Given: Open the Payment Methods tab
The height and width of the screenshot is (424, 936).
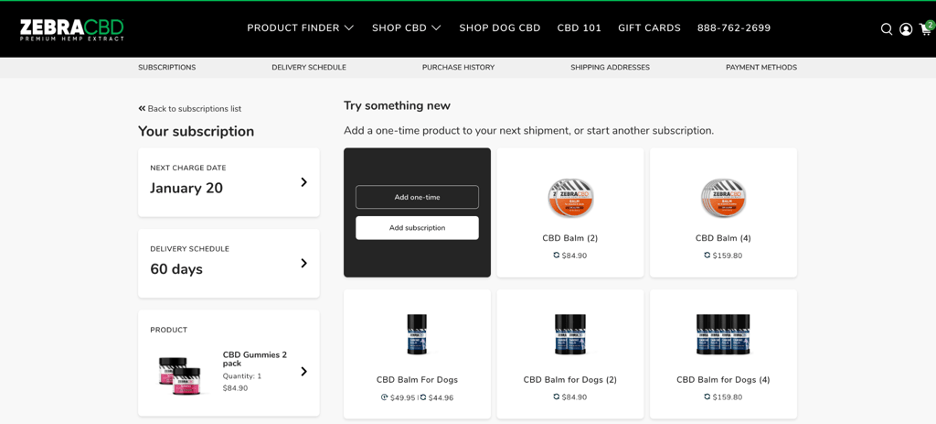Looking at the screenshot, I should pyautogui.click(x=761, y=68).
